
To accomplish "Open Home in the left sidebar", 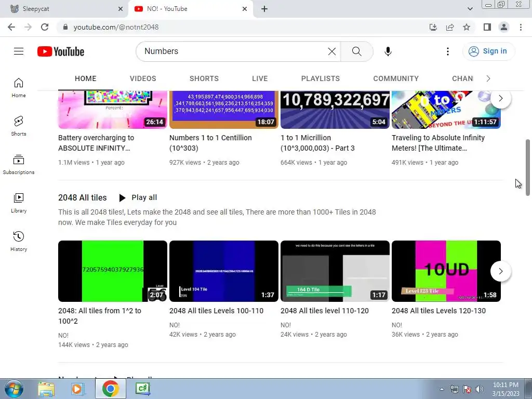I will click(19, 88).
